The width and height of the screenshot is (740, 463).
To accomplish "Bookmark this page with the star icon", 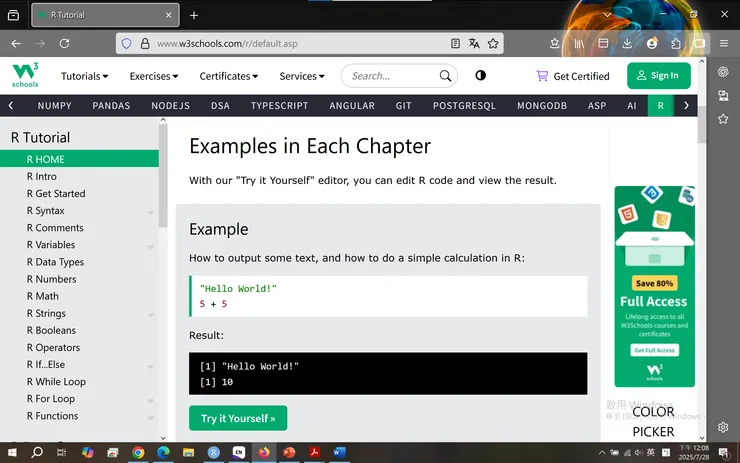I will point(493,43).
